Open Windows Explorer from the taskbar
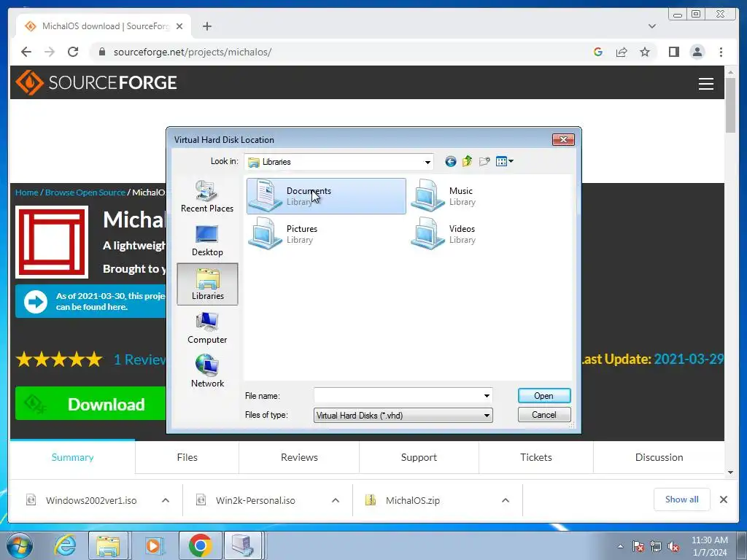 coord(108,545)
